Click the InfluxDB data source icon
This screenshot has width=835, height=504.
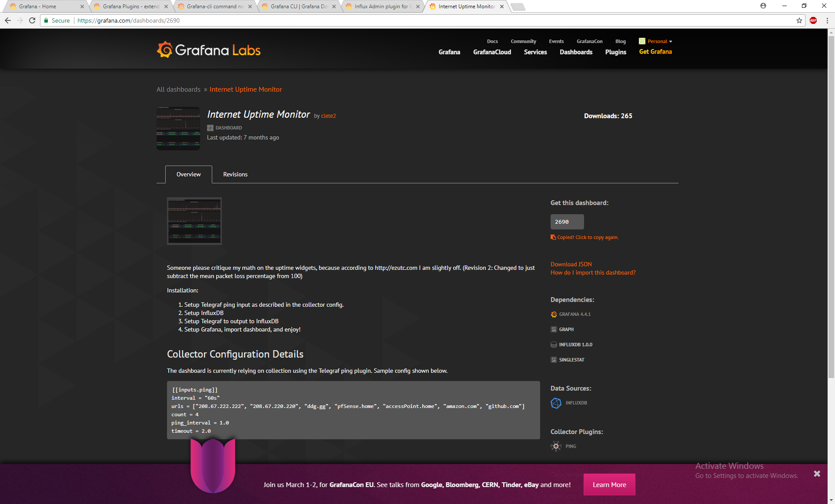556,403
